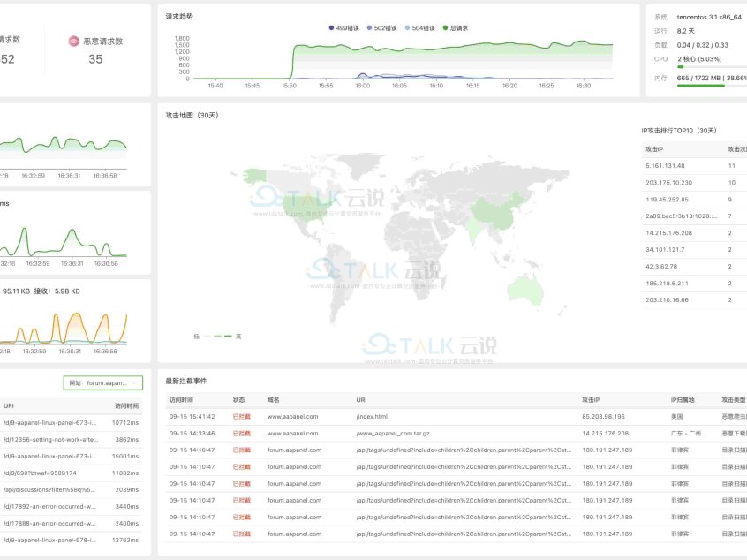Click the load value 0.04 / 0.32 / 0.33
The height and width of the screenshot is (560, 747).
(x=702, y=45)
